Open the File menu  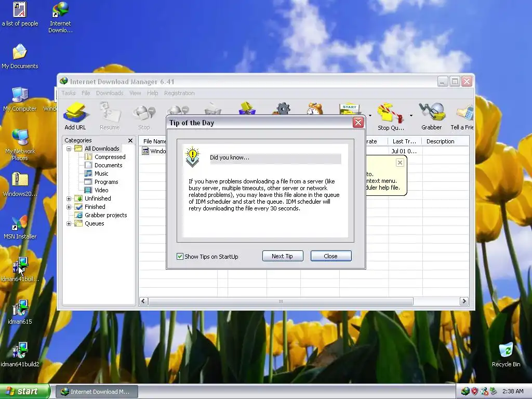coord(86,93)
